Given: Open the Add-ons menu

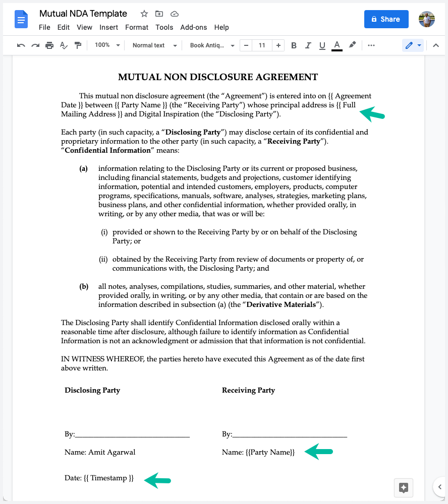Looking at the screenshot, I should pos(194,27).
